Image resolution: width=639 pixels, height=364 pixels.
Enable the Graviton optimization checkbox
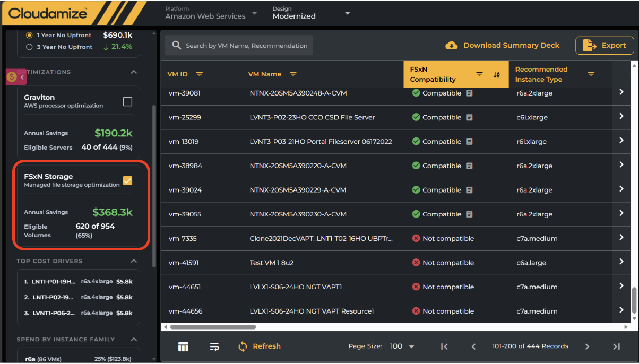pos(127,101)
